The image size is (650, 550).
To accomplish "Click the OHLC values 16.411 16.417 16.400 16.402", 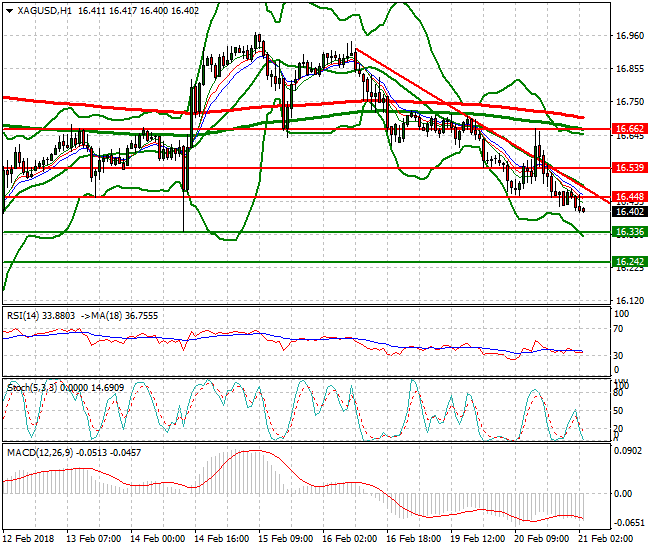I will [x=138, y=11].
